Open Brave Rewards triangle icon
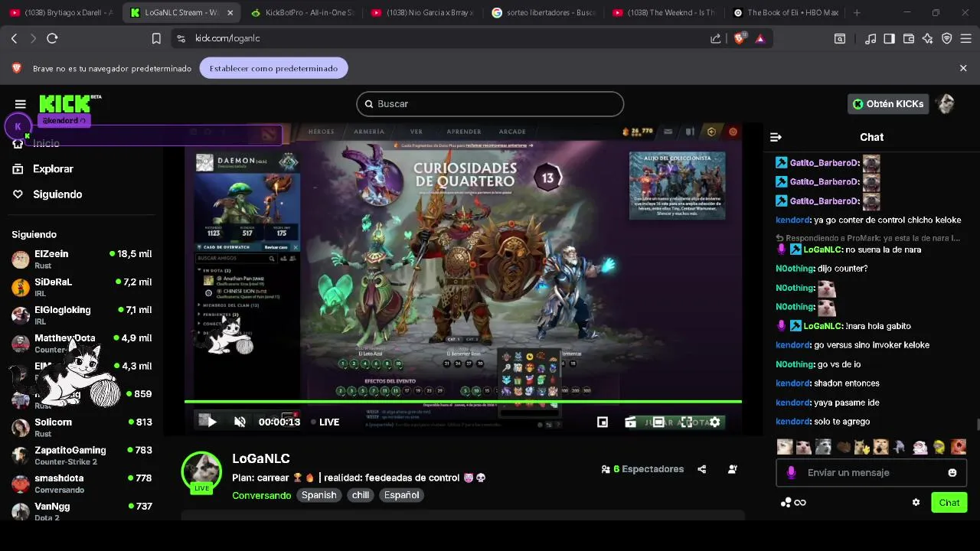The height and width of the screenshot is (551, 980). point(759,38)
